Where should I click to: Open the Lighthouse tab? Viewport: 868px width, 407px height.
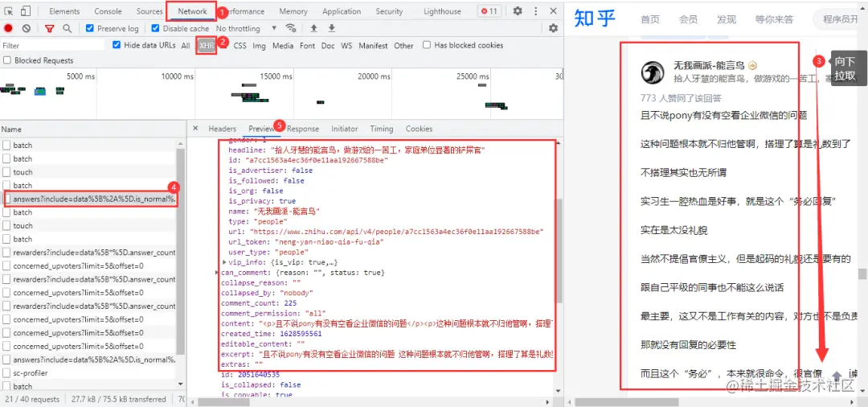pos(442,11)
